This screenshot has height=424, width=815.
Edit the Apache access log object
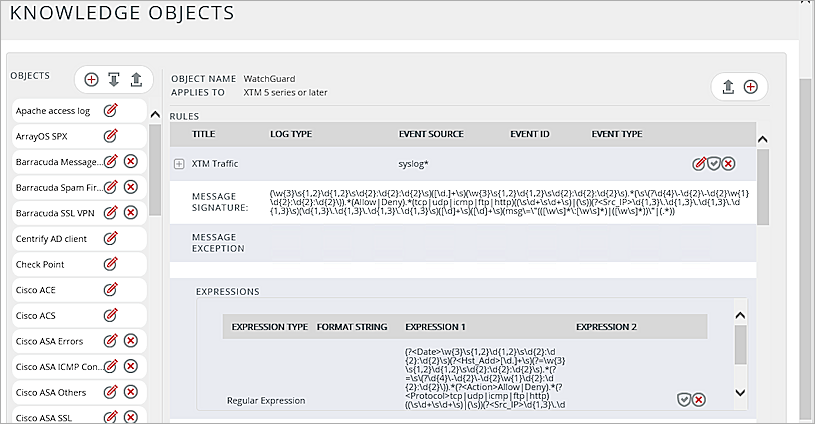tap(111, 110)
